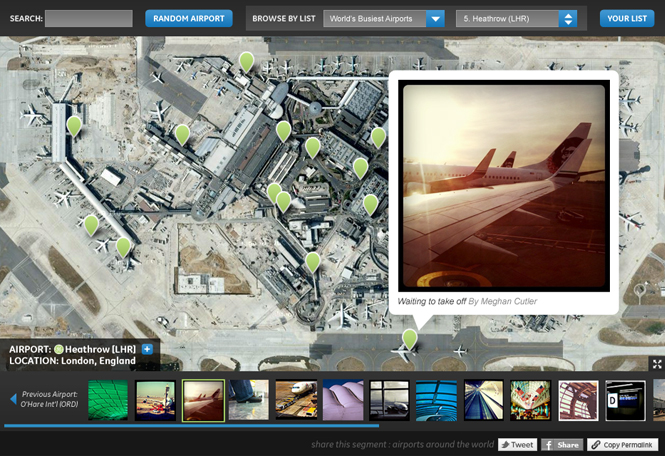The height and width of the screenshot is (456, 665).
Task: Share this segment on Facebook
Action: click(x=562, y=444)
